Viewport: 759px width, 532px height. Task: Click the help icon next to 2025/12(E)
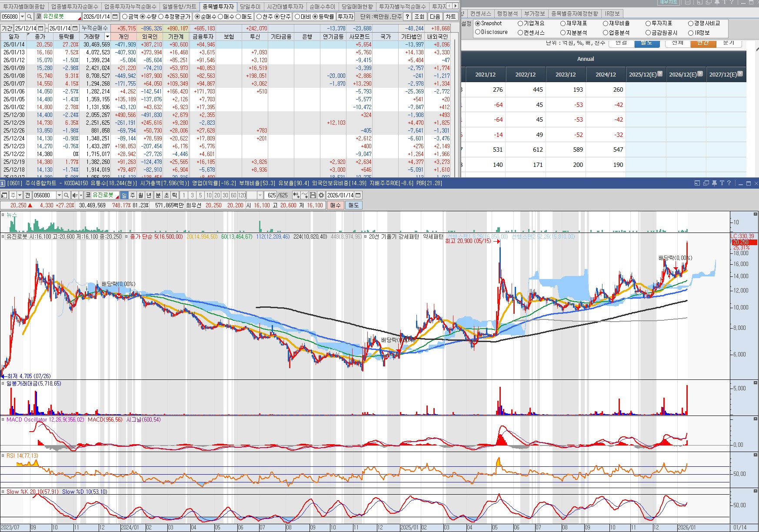click(660, 74)
